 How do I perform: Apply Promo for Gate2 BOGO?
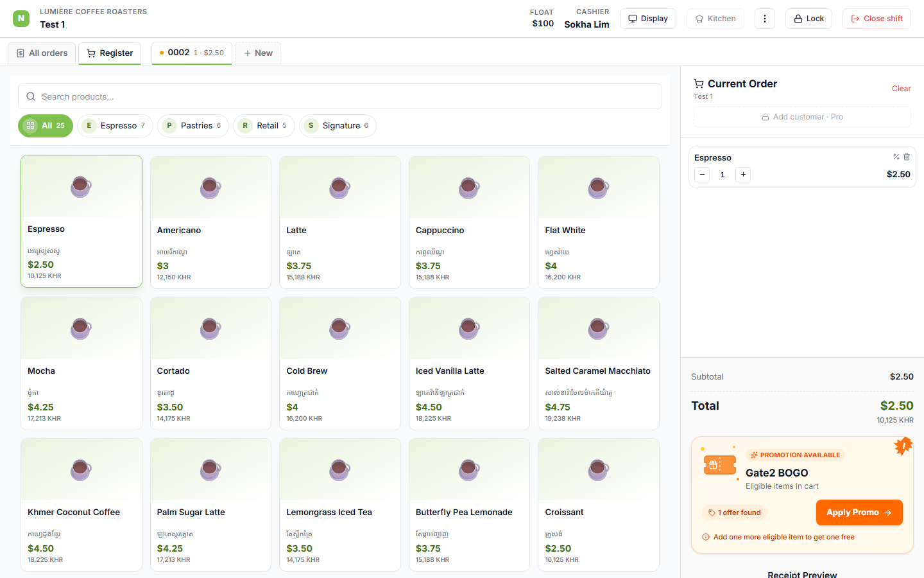(859, 512)
